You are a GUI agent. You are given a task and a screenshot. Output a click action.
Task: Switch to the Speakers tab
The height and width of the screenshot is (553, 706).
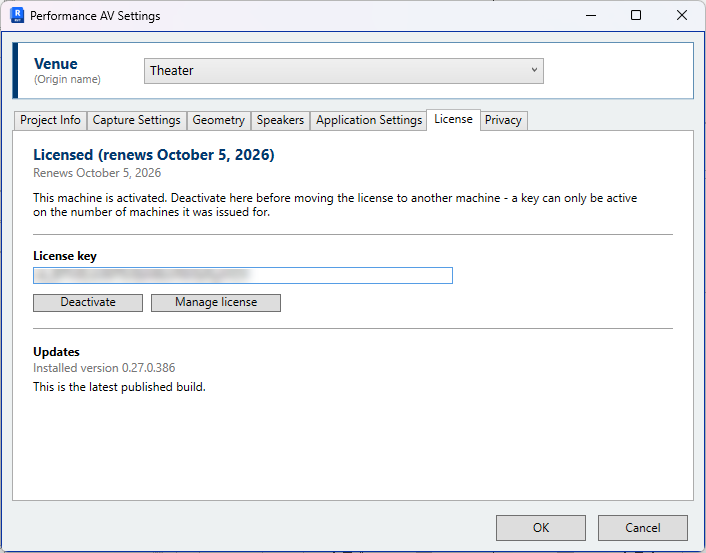click(x=280, y=120)
